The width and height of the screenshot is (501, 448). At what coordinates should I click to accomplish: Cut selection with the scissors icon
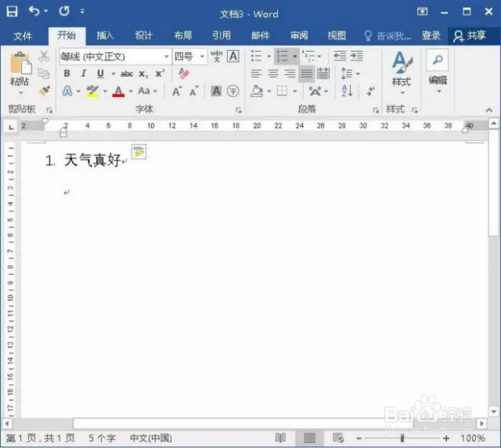(44, 57)
